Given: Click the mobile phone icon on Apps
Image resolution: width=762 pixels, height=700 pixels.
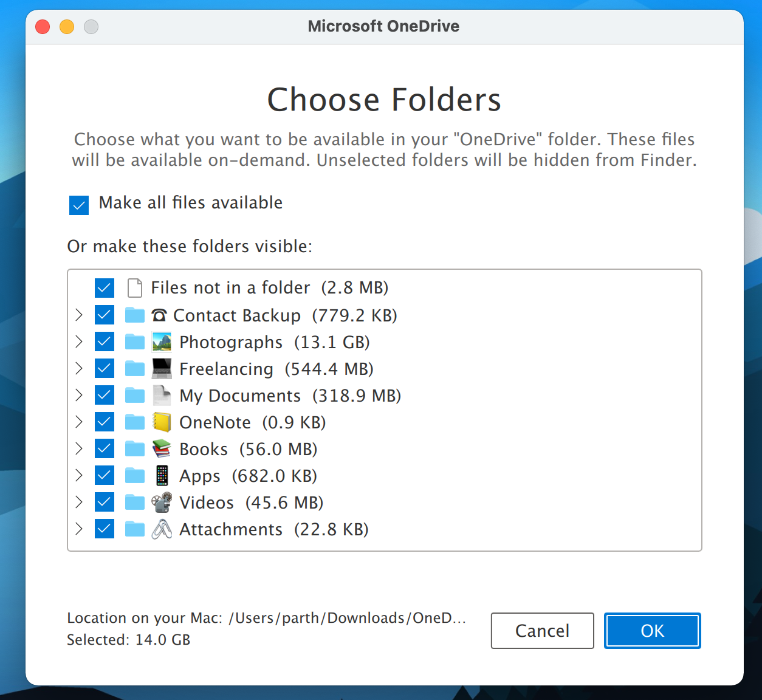Looking at the screenshot, I should pos(162,476).
